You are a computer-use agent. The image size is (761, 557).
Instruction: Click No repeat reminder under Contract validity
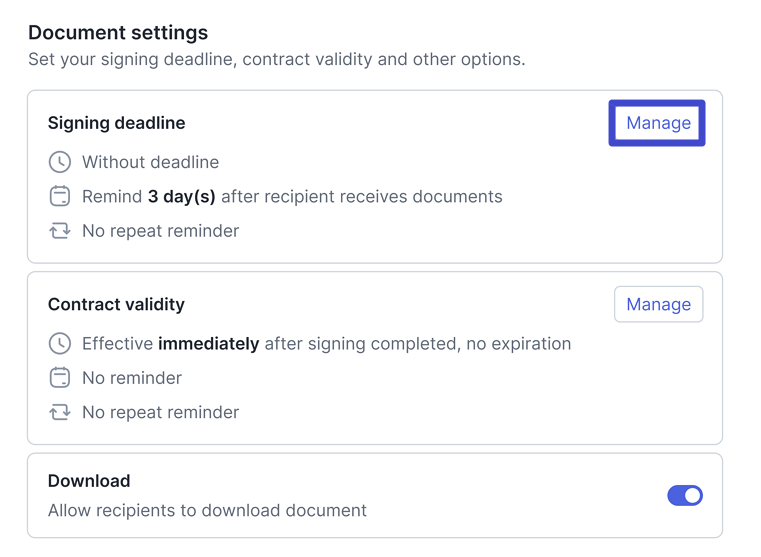pyautogui.click(x=160, y=412)
